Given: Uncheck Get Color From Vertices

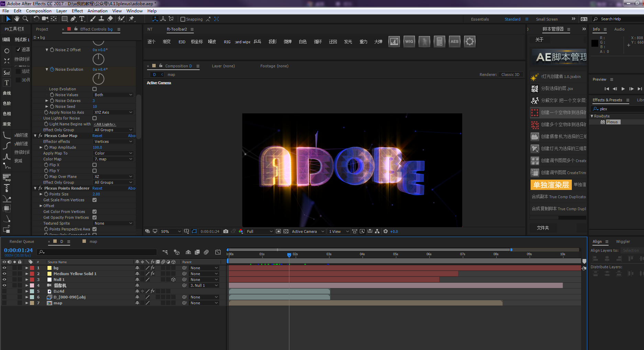Looking at the screenshot, I should coord(95,212).
